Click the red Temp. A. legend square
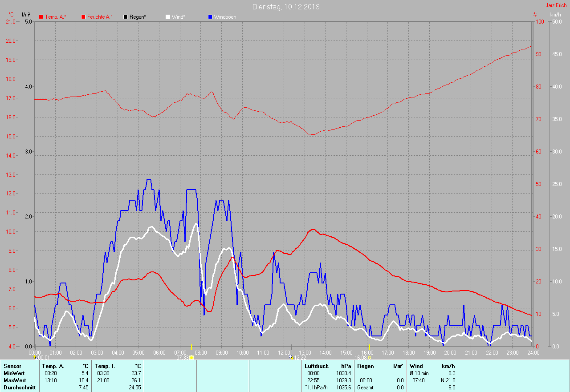Image resolution: width=570 pixels, height=392 pixels. click(x=41, y=17)
